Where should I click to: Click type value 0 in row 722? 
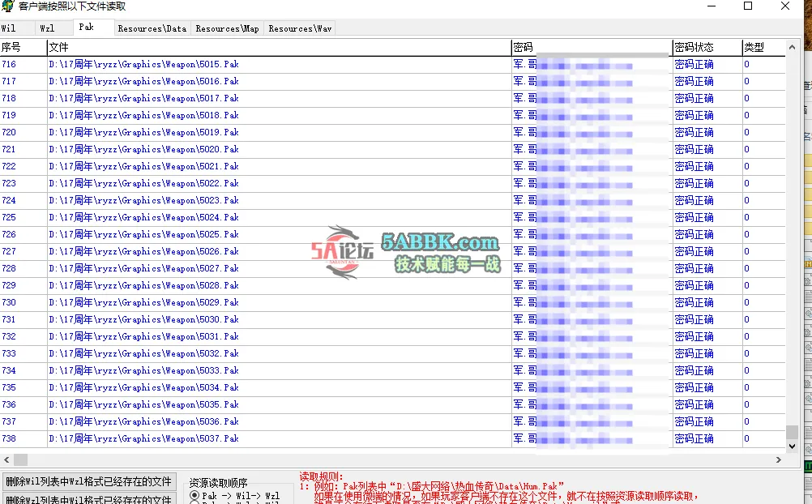coord(746,166)
